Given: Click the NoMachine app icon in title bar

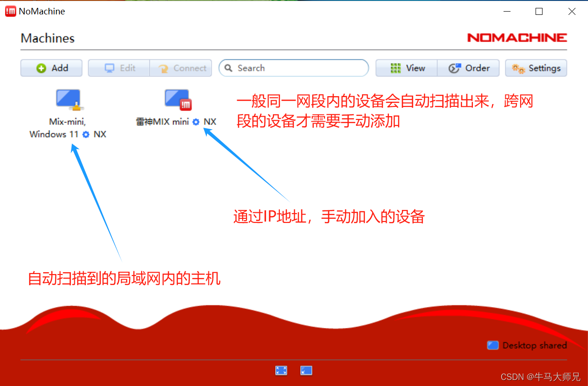Looking at the screenshot, I should pos(10,11).
